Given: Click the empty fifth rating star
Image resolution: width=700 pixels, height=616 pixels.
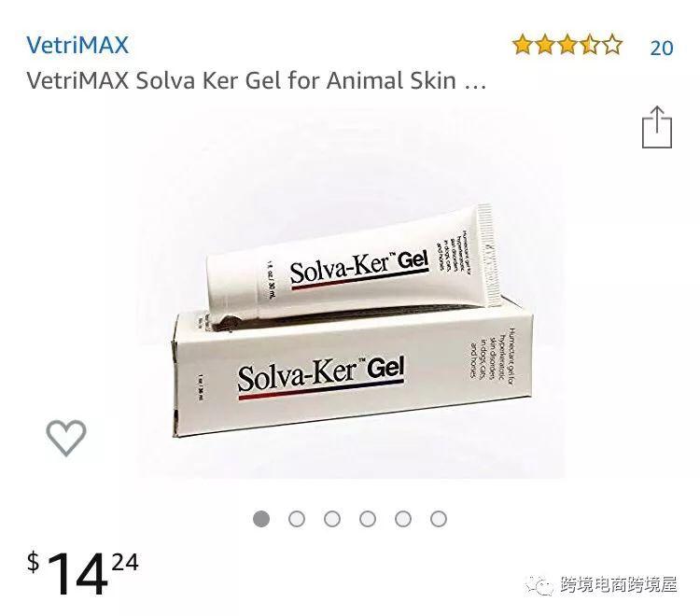Looking at the screenshot, I should pyautogui.click(x=612, y=45).
